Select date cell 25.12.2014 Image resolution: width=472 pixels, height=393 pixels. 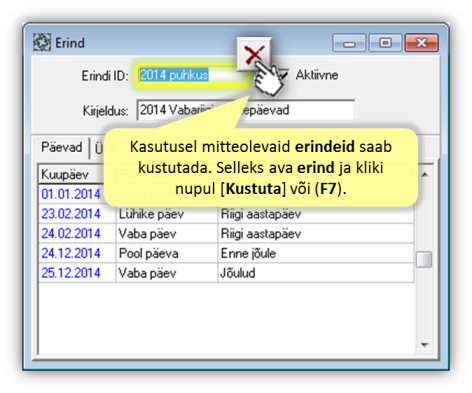coord(77,273)
